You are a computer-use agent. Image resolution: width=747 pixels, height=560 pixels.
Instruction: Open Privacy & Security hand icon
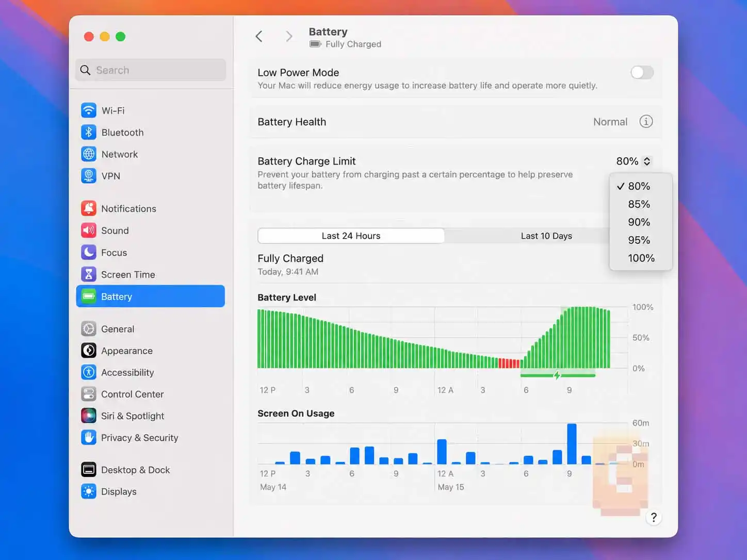89,437
